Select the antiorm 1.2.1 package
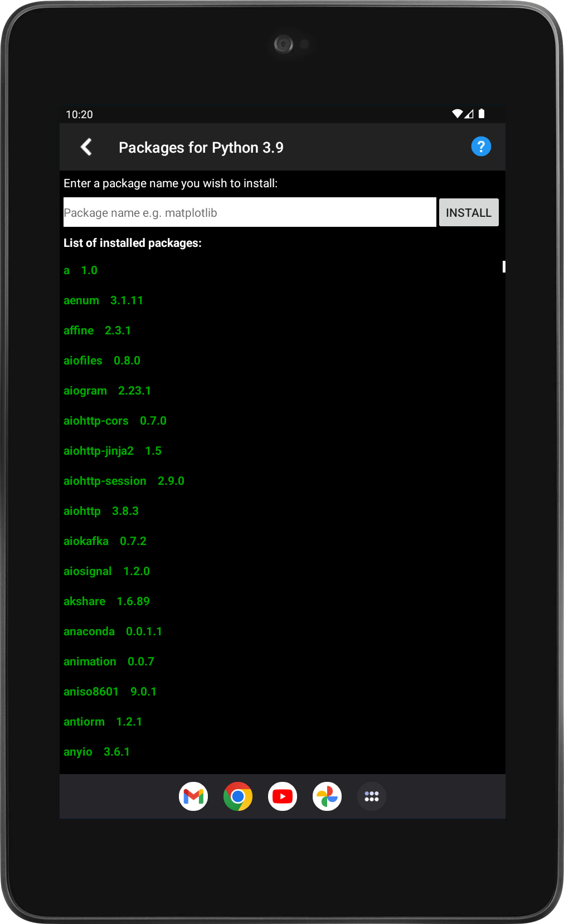This screenshot has width=564, height=924. coord(103,722)
